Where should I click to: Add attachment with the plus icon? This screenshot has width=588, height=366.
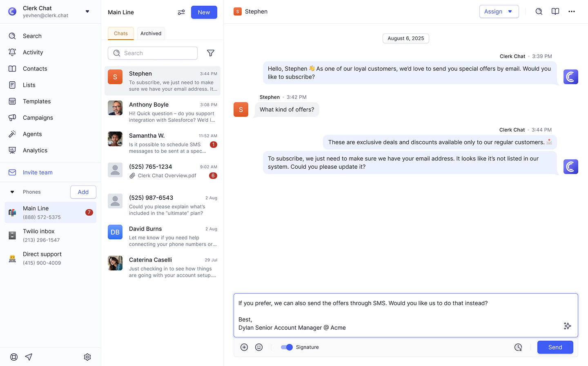(x=244, y=347)
